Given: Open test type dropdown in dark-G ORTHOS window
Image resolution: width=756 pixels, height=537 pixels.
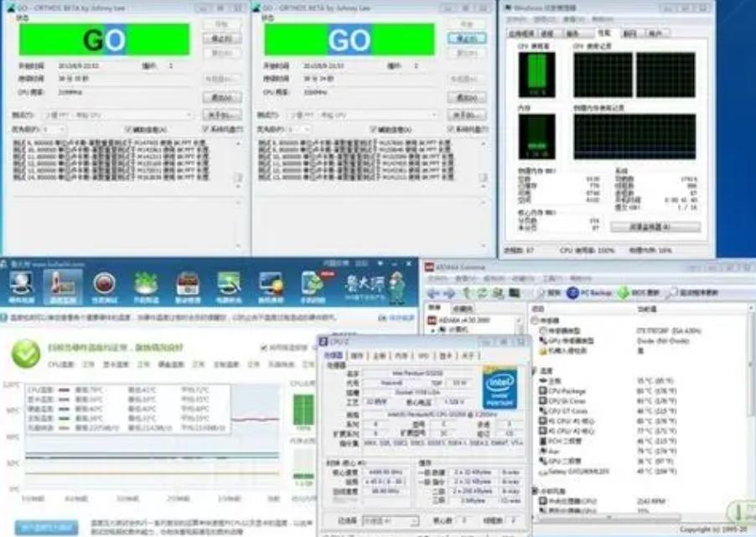Looking at the screenshot, I should coord(117,115).
